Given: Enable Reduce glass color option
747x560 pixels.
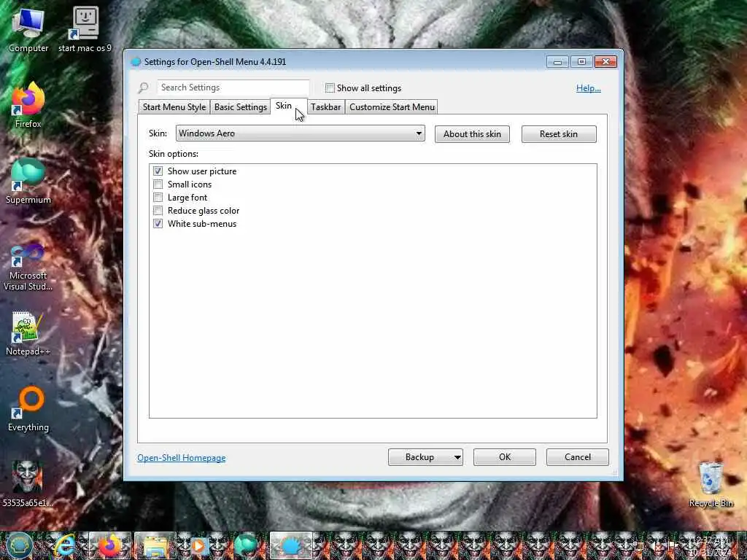Looking at the screenshot, I should click(x=158, y=211).
